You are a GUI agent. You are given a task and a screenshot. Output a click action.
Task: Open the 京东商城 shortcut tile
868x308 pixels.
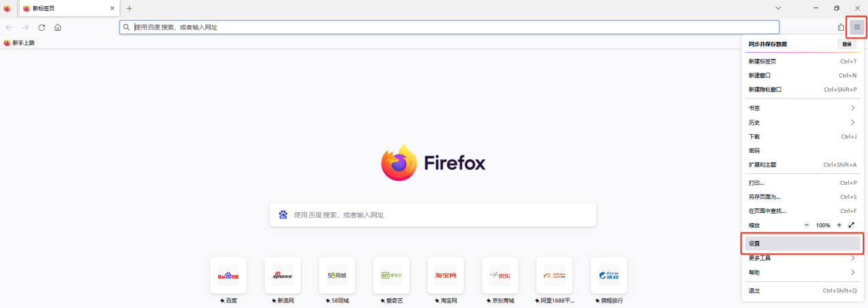[x=500, y=275]
